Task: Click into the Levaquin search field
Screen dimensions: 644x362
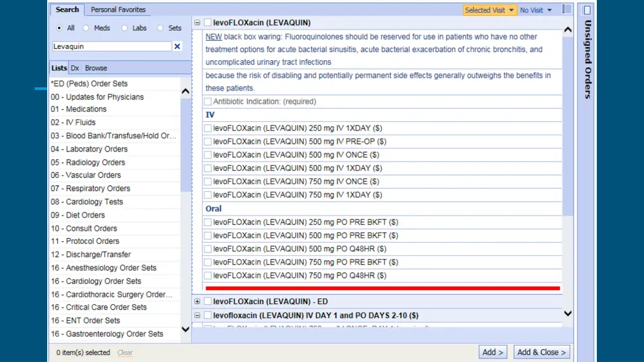Action: (x=112, y=47)
